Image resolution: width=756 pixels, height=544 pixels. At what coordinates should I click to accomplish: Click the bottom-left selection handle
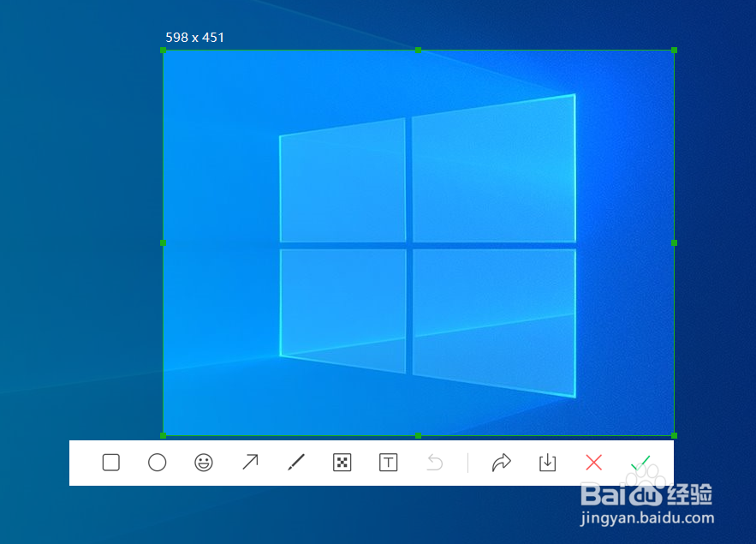coord(163,435)
